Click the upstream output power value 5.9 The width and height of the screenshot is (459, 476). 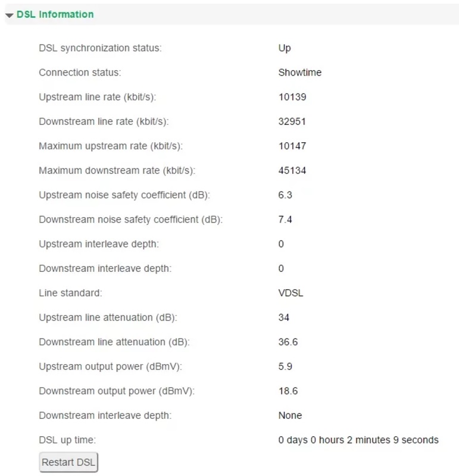point(285,367)
